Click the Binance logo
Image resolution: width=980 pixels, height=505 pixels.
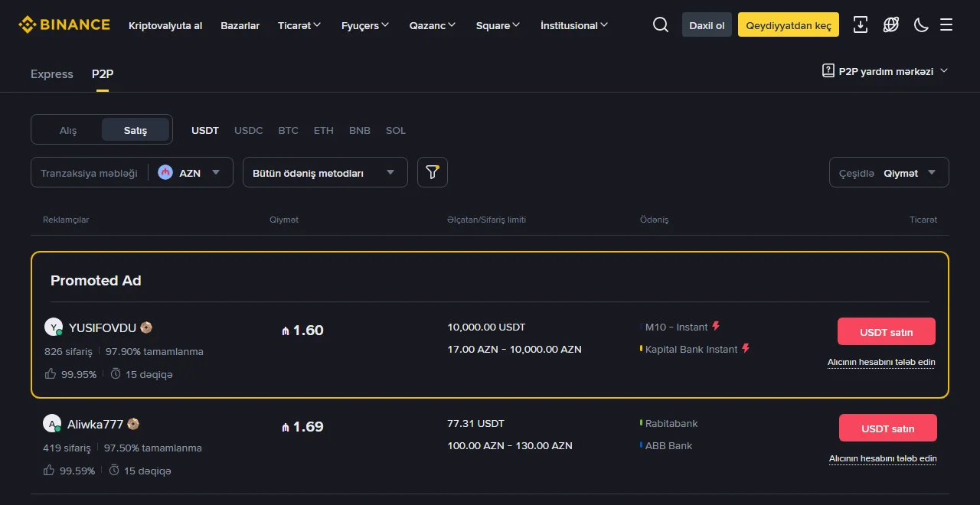(64, 24)
